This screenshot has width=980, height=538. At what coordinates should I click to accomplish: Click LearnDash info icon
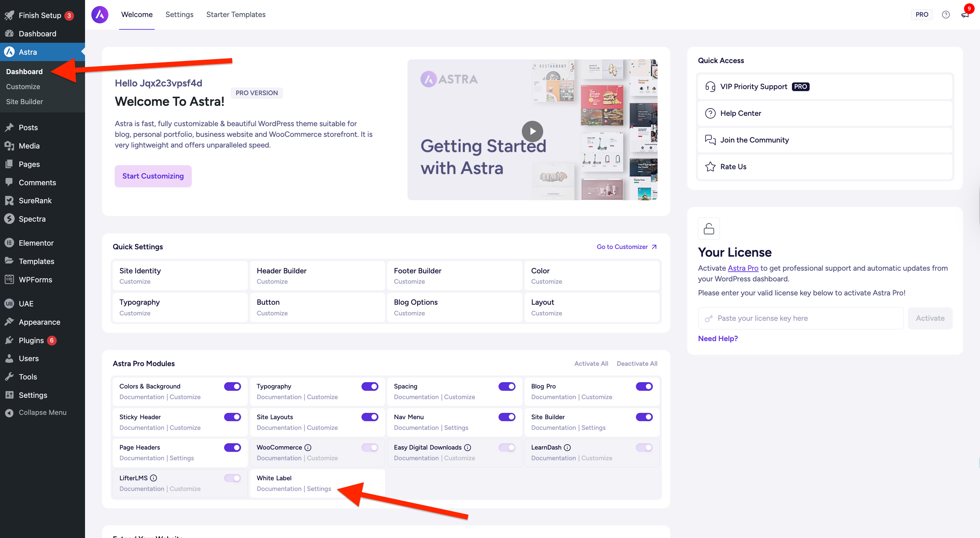[567, 447]
